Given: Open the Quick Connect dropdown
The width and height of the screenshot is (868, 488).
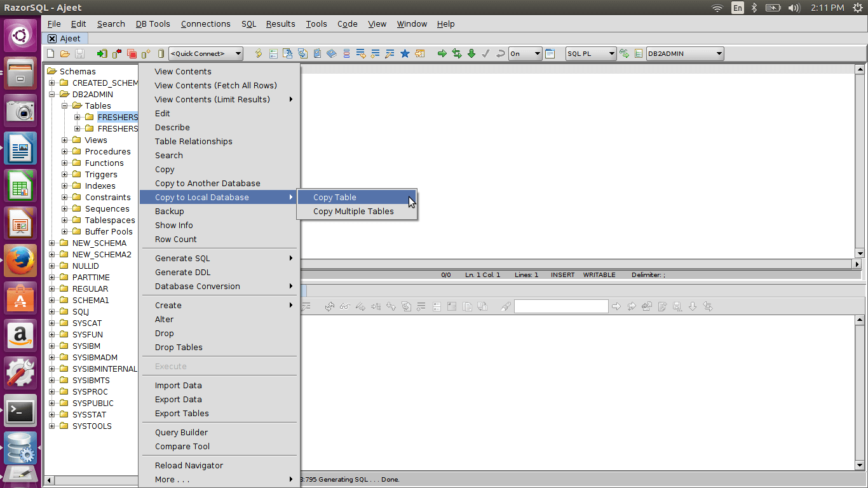Looking at the screenshot, I should pos(206,54).
